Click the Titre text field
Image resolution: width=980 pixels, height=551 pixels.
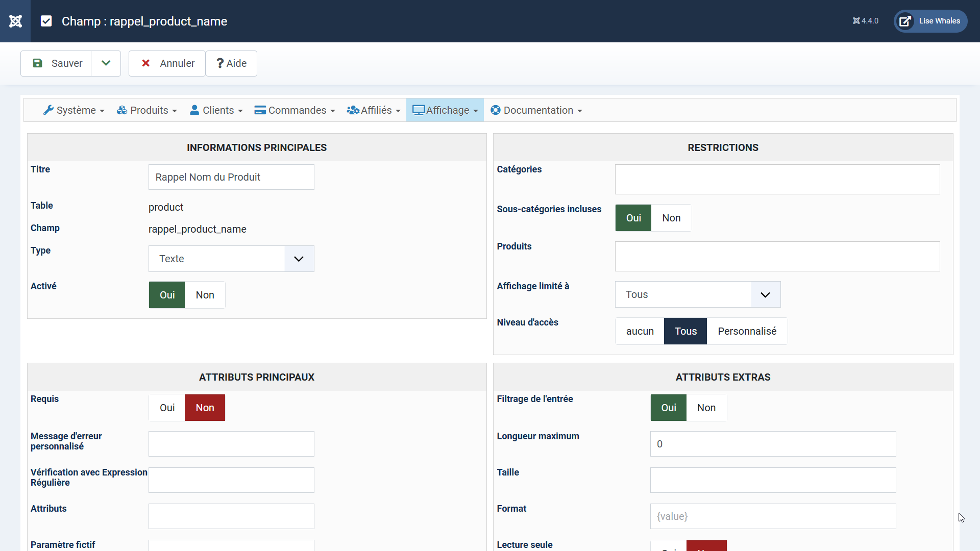point(231,177)
